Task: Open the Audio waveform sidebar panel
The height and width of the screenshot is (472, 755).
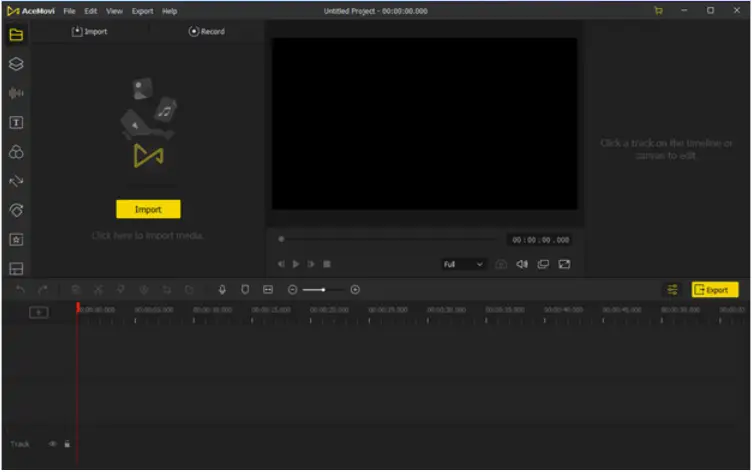Action: [16, 93]
